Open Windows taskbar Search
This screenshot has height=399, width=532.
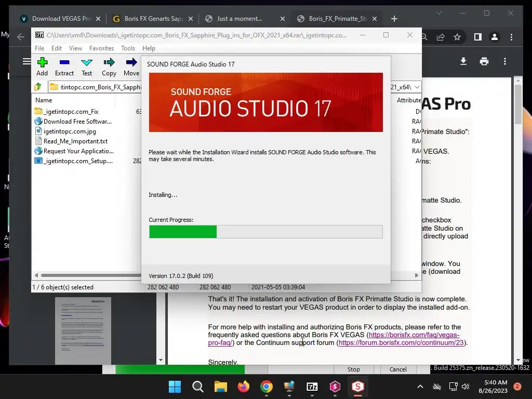[198, 387]
